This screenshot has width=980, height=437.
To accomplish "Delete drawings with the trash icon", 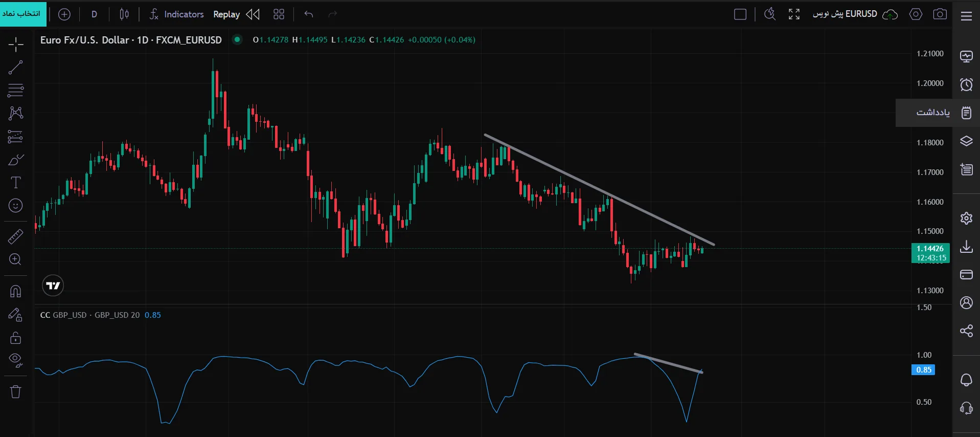I will 15,392.
